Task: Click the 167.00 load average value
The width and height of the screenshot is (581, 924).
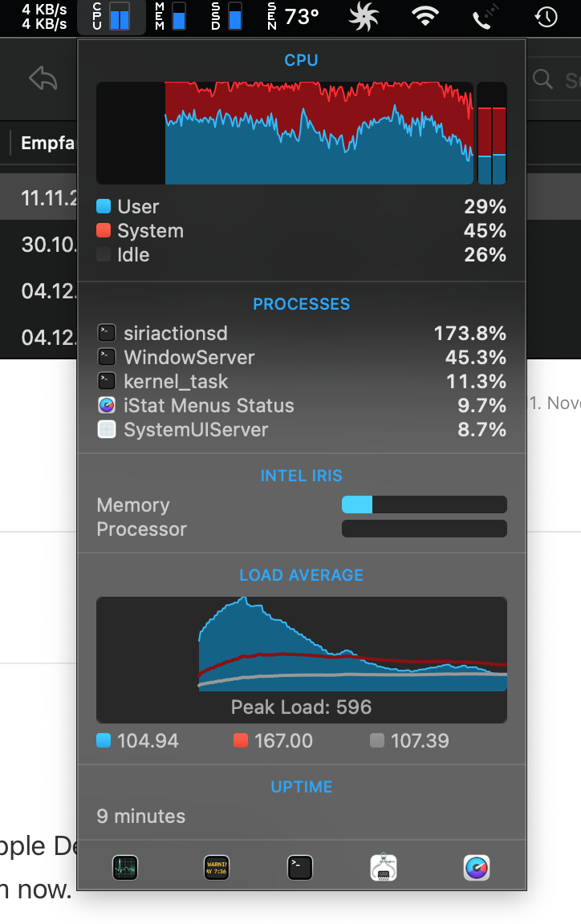Action: tap(284, 741)
